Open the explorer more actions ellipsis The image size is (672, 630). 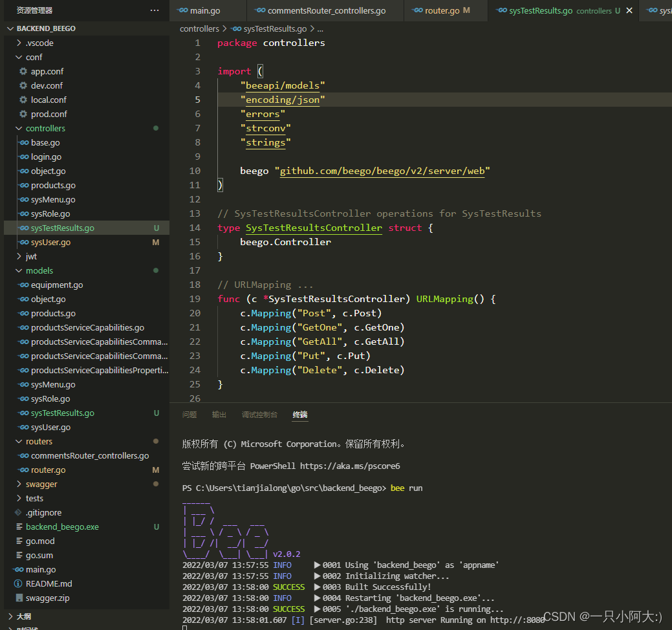pyautogui.click(x=155, y=10)
